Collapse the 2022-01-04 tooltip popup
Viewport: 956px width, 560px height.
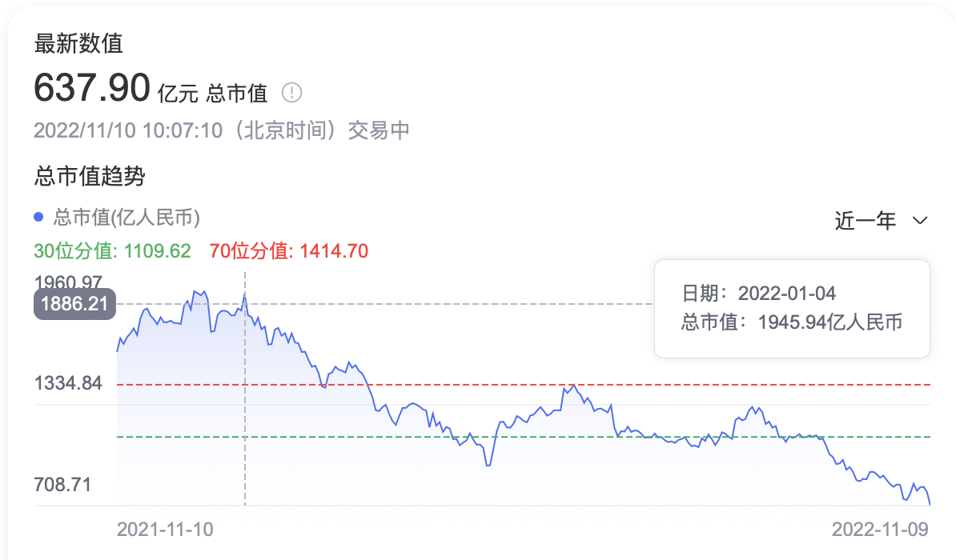tap(791, 308)
